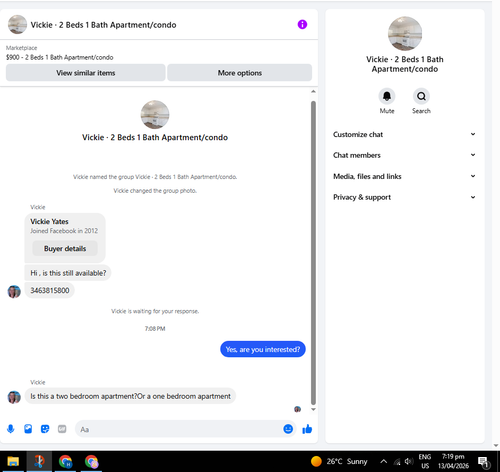Open conversation information purple icon
The height and width of the screenshot is (472, 500).
pyautogui.click(x=302, y=24)
